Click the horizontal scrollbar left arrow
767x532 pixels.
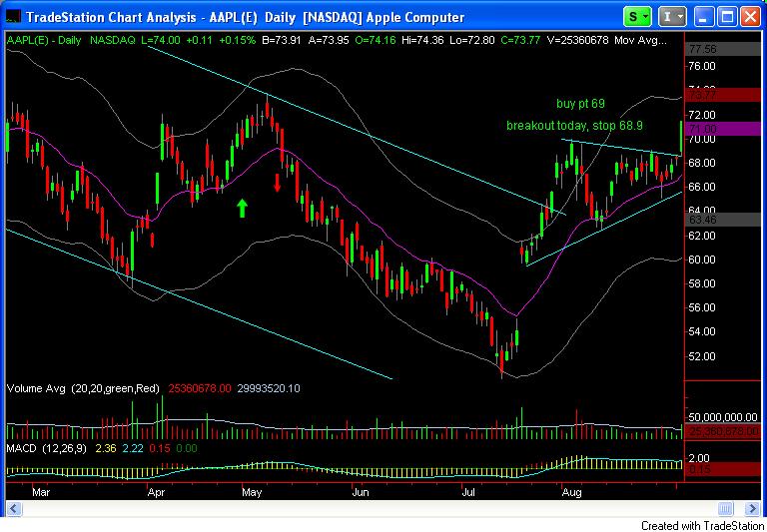pyautogui.click(x=14, y=508)
